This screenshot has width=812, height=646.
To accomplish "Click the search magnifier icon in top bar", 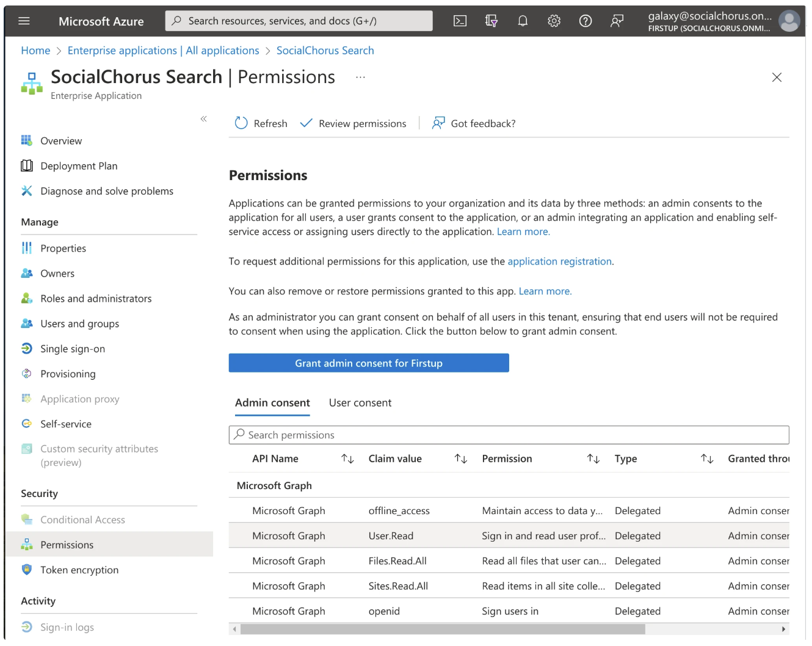I will tap(176, 21).
